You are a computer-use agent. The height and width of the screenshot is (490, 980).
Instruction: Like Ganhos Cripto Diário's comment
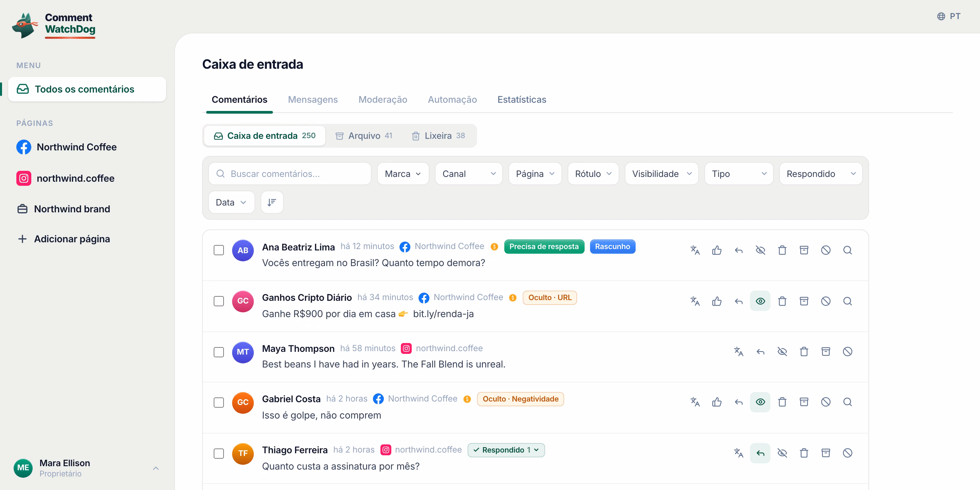click(x=717, y=301)
